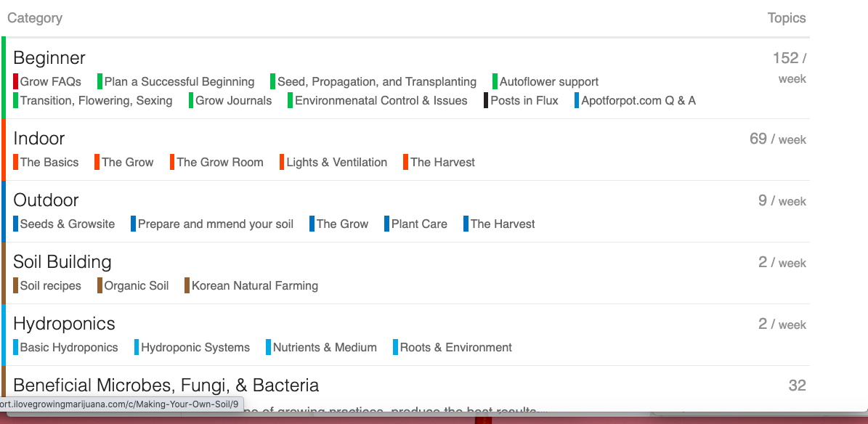868x424 pixels.
Task: Open the Grow Journals subcategory
Action: (233, 101)
